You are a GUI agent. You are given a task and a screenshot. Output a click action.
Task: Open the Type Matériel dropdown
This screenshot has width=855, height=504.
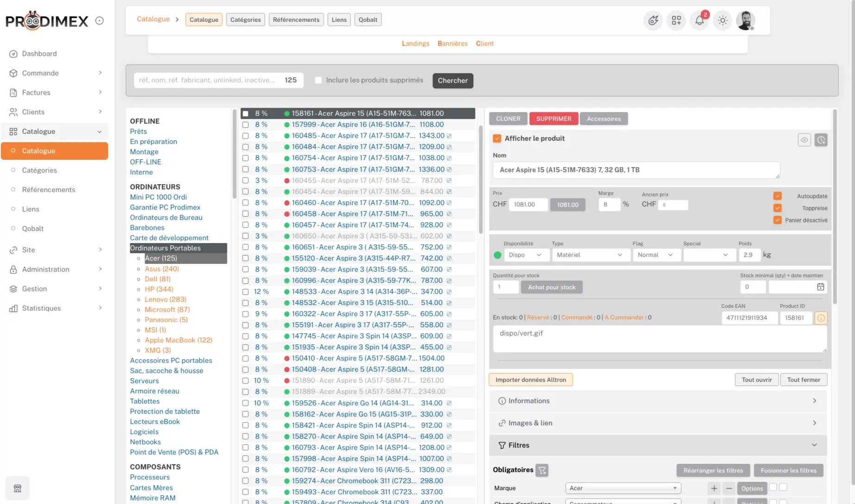coord(591,255)
